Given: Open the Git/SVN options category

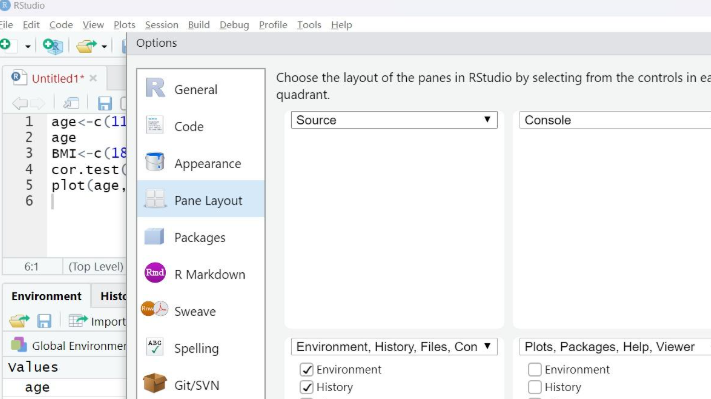Looking at the screenshot, I should click(x=200, y=385).
